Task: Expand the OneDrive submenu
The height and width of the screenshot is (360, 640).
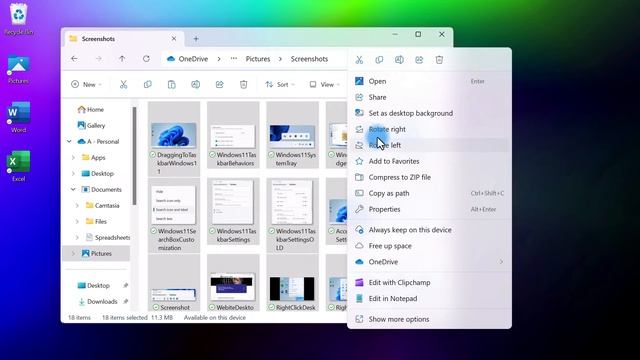Action: click(x=429, y=262)
